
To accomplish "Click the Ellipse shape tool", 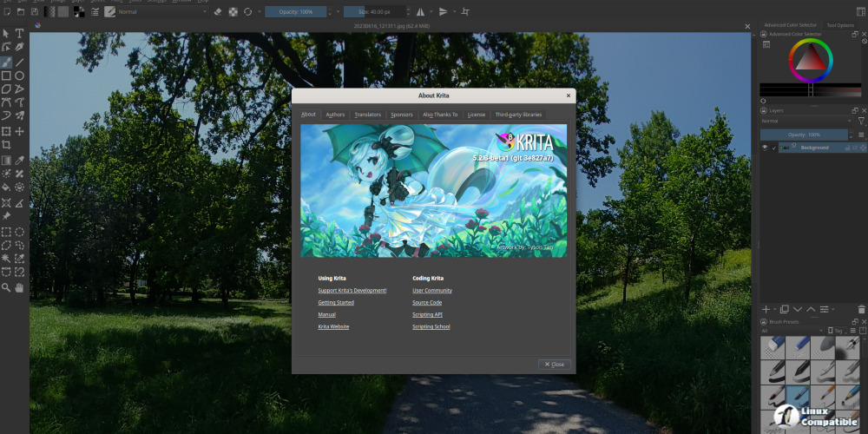I will (19, 76).
